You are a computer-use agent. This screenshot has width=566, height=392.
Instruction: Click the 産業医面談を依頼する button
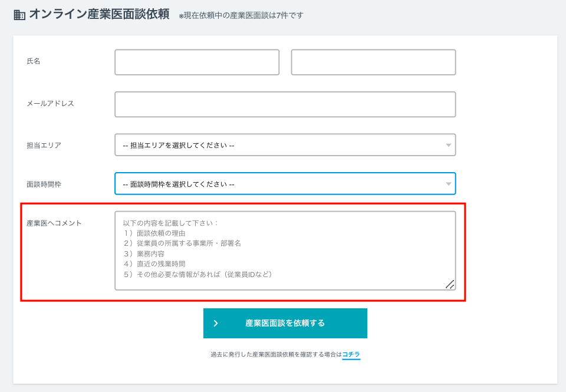[x=285, y=323]
